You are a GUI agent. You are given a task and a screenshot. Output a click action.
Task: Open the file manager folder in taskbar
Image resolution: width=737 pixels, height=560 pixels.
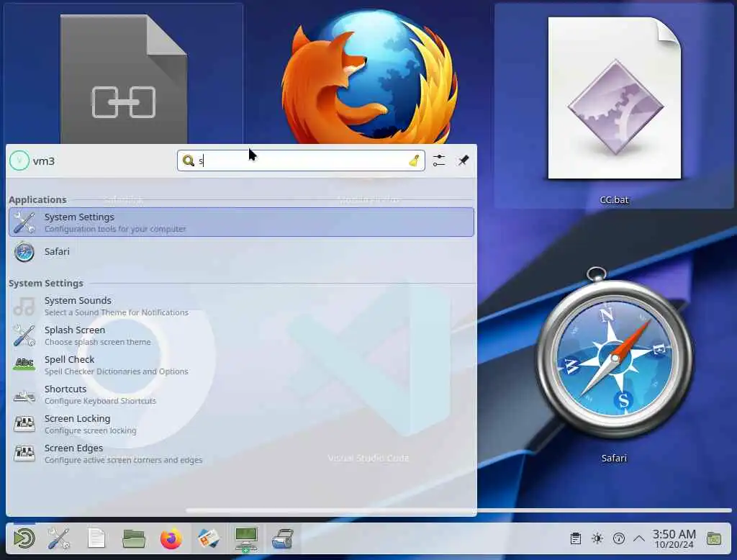pos(133,539)
